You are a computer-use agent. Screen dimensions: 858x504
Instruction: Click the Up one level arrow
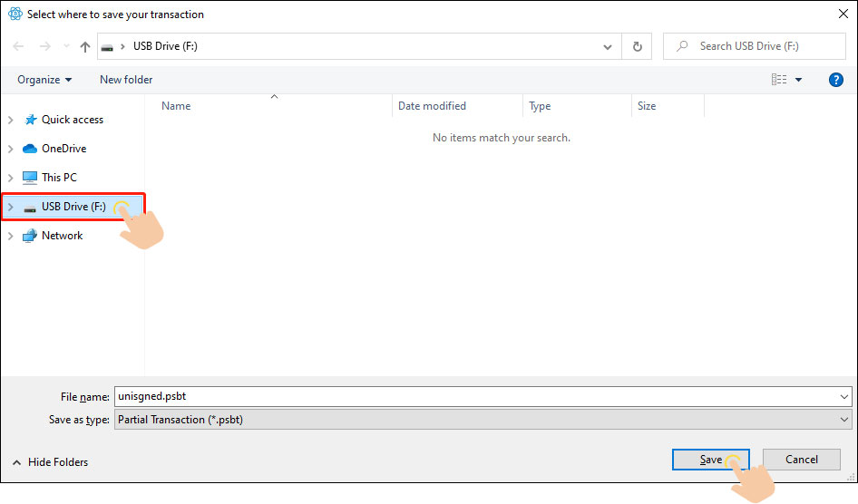click(85, 46)
